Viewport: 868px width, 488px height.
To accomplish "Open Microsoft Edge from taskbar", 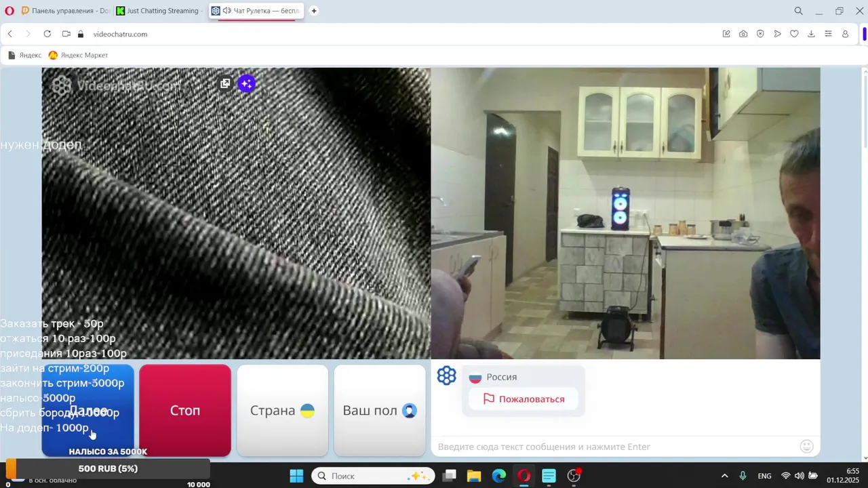I will click(498, 476).
